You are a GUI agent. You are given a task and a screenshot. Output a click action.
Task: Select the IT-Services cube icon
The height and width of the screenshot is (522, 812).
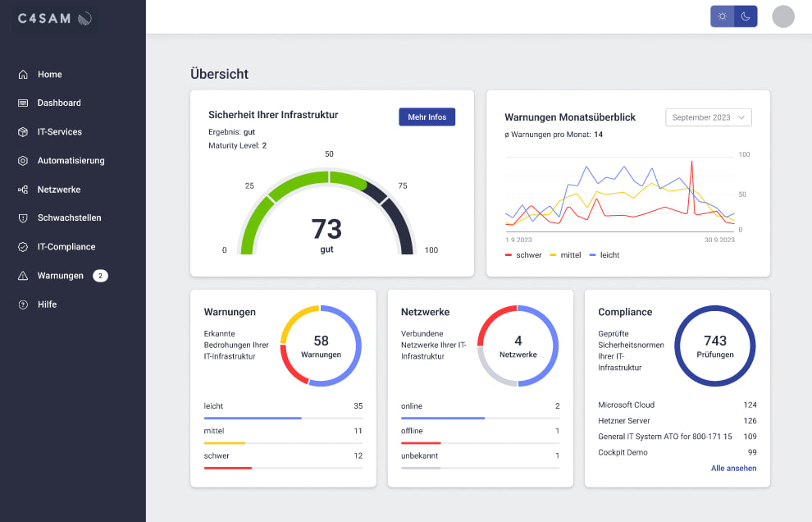[x=23, y=132]
